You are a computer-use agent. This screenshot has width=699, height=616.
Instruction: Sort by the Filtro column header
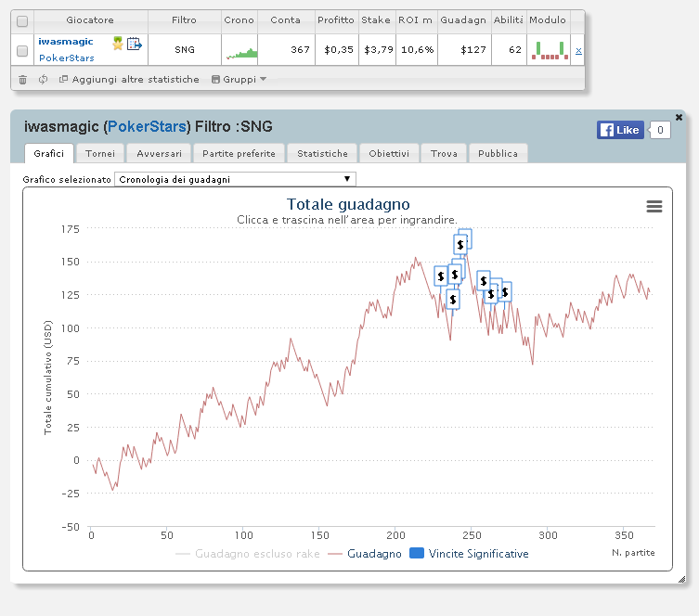click(184, 20)
